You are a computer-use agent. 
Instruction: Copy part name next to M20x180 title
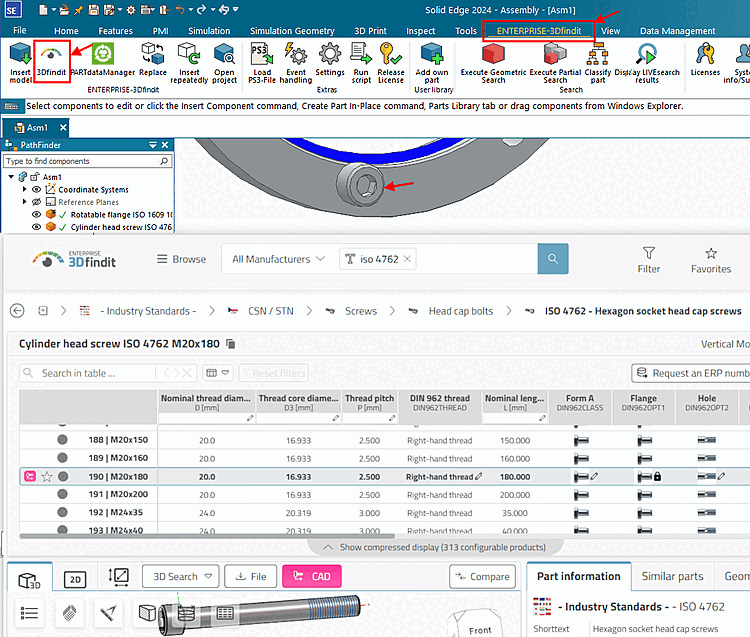231,344
